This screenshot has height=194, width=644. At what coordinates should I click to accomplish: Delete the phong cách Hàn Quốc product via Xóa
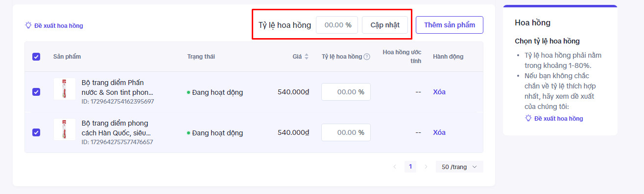439,132
